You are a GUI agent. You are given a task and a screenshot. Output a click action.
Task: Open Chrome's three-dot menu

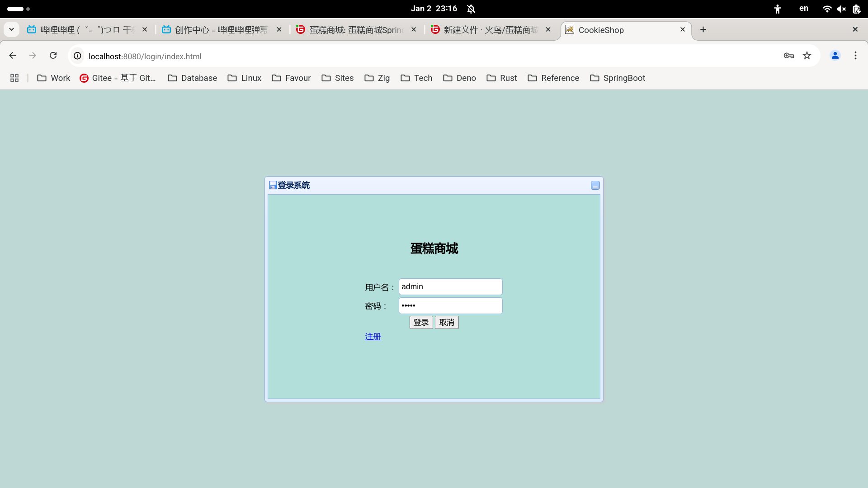[855, 56]
